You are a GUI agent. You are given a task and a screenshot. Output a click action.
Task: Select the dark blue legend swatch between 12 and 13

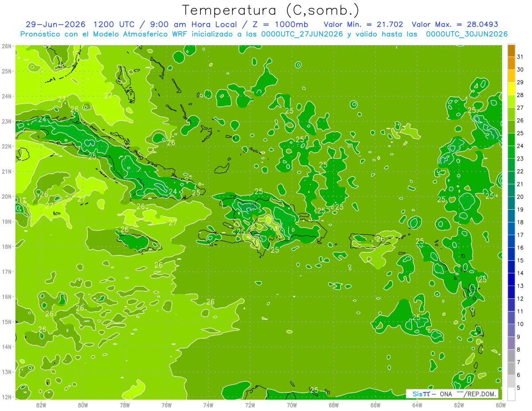(511, 292)
